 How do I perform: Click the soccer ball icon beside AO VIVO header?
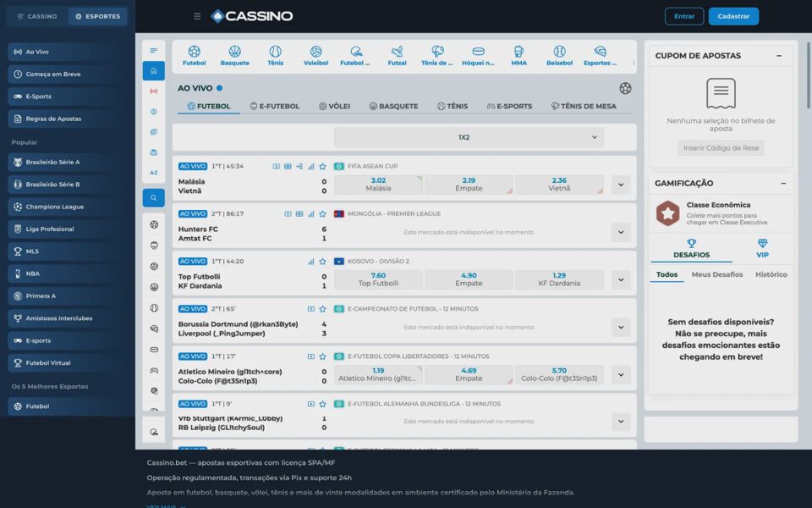625,89
